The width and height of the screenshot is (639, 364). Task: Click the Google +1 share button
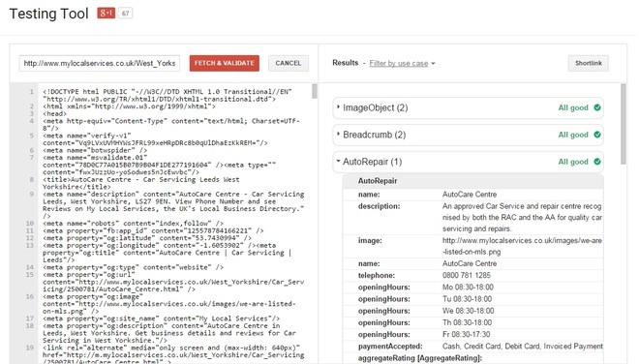[106, 13]
